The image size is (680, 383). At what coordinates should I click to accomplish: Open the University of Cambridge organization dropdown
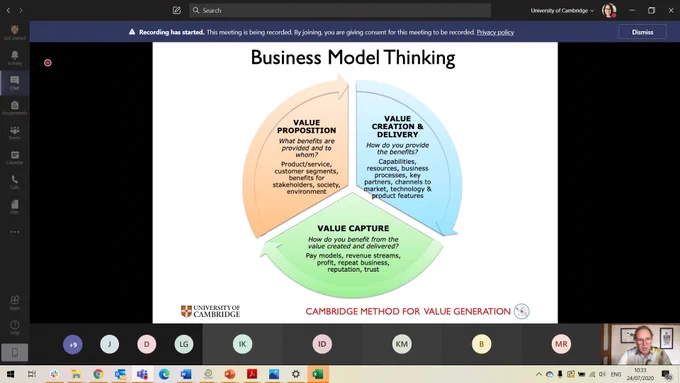click(x=562, y=10)
